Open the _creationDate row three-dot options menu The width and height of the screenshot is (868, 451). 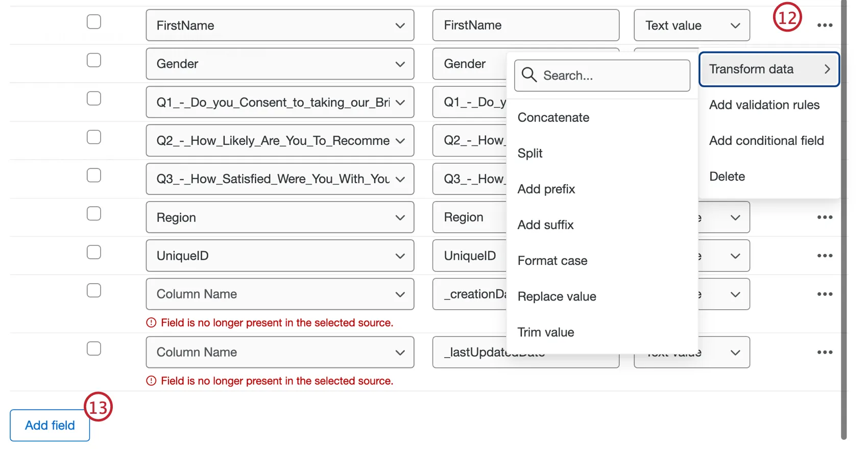coord(825,294)
